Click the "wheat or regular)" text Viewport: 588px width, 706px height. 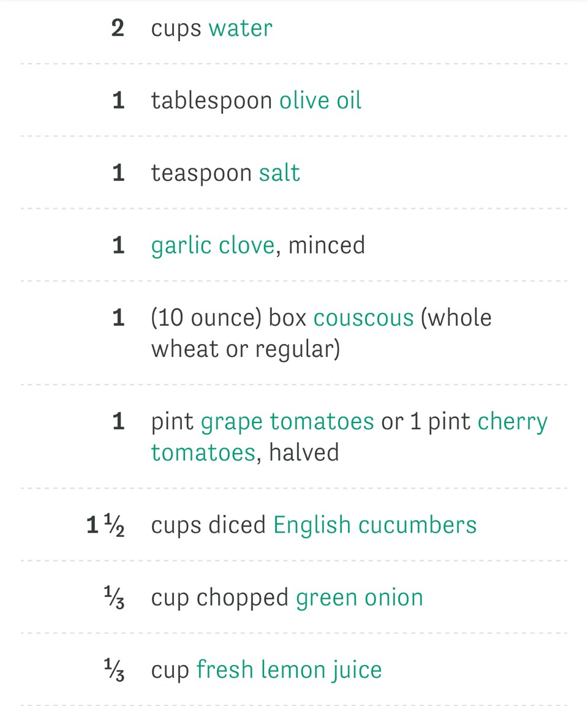pyautogui.click(x=245, y=349)
